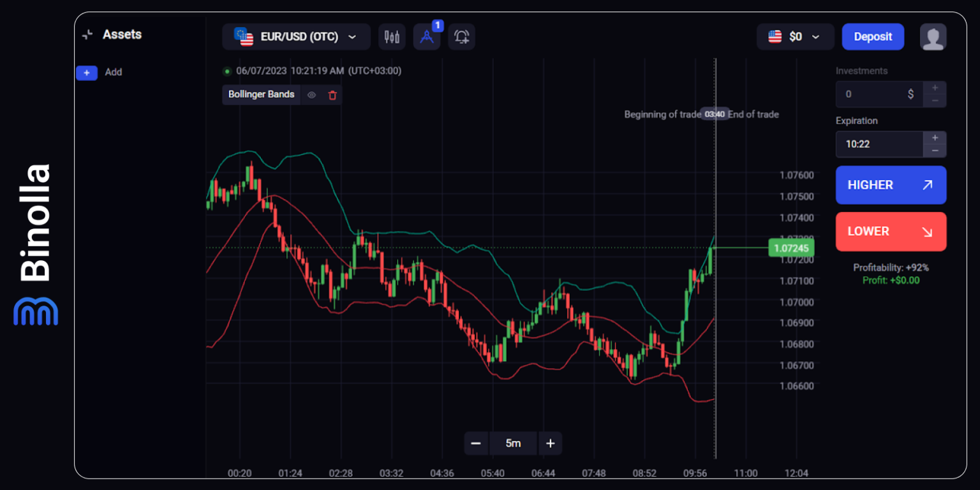Click the 12:04 time axis label
Screen dimensions: 980x490
point(796,473)
